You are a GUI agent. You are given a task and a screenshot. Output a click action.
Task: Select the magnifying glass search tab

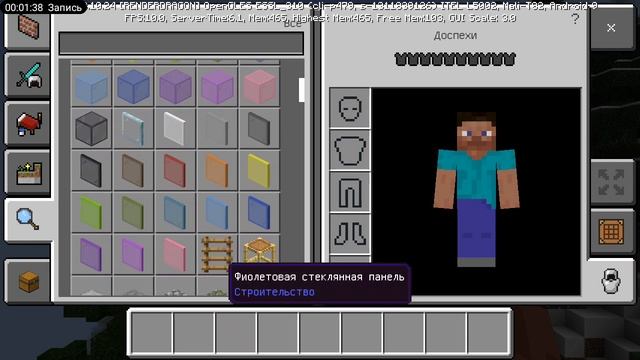coord(28,220)
